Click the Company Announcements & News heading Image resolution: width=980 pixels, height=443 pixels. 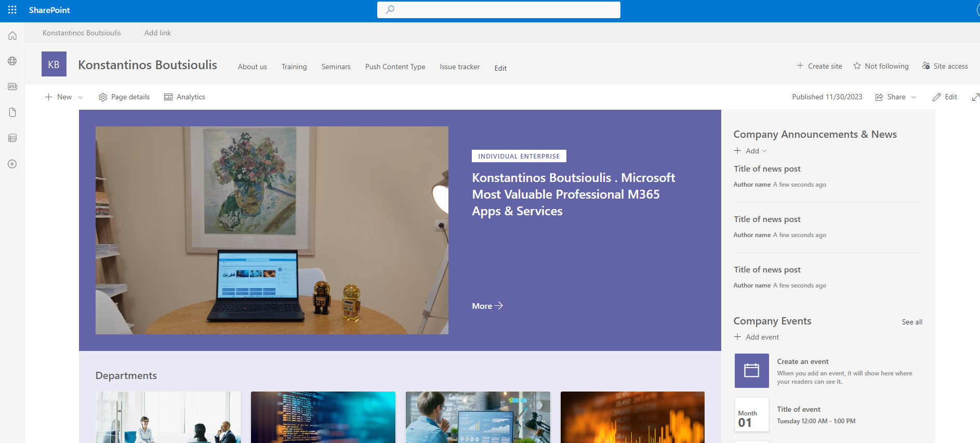(815, 134)
